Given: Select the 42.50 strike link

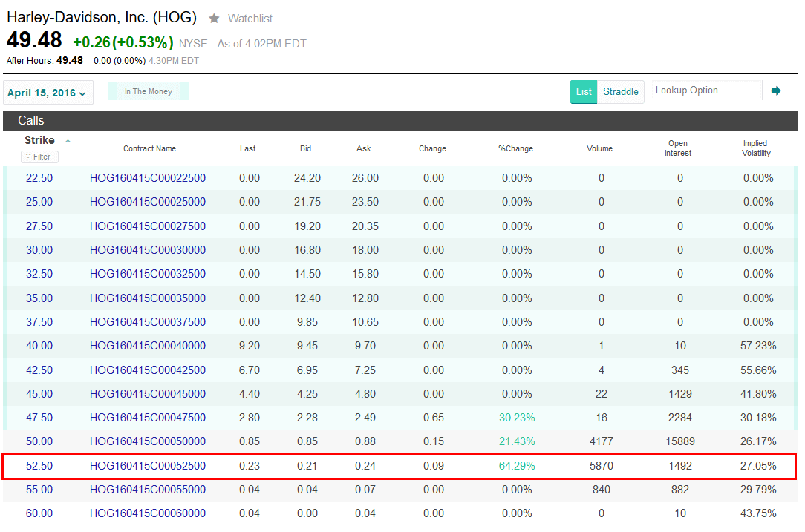Looking at the screenshot, I should 39,370.
